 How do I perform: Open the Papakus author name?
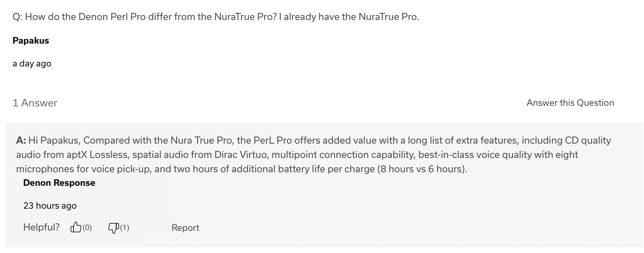coord(31,40)
